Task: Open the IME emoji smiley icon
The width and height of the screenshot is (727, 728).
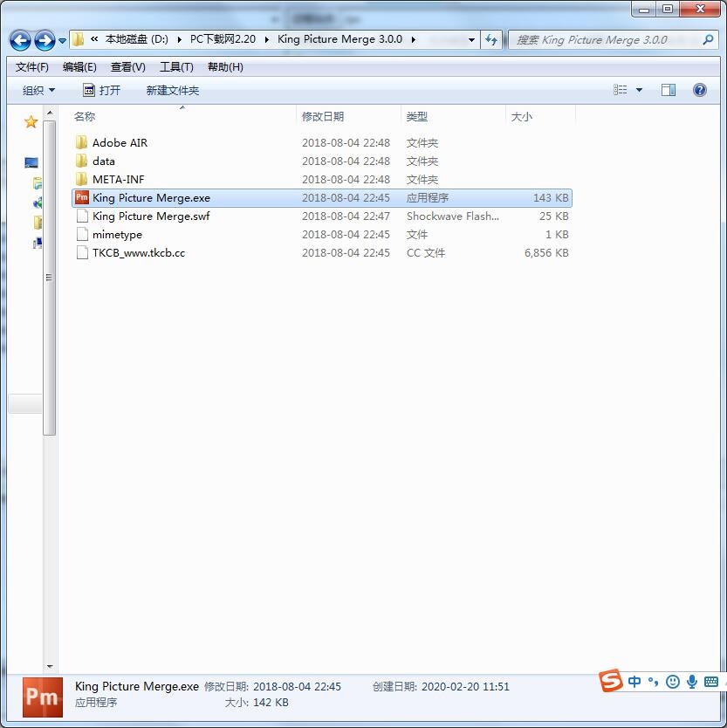Action: coord(673,682)
